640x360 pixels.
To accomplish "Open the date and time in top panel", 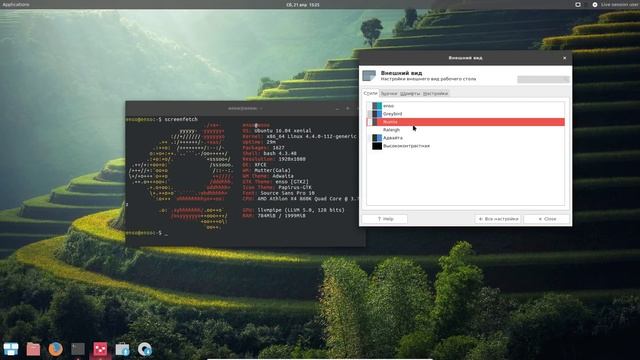I will [303, 4].
